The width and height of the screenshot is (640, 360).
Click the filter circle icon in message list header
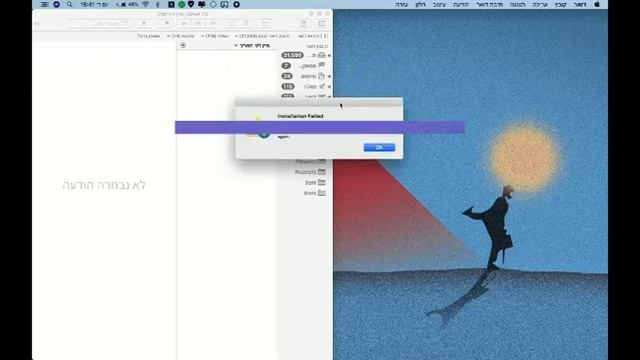point(183,46)
